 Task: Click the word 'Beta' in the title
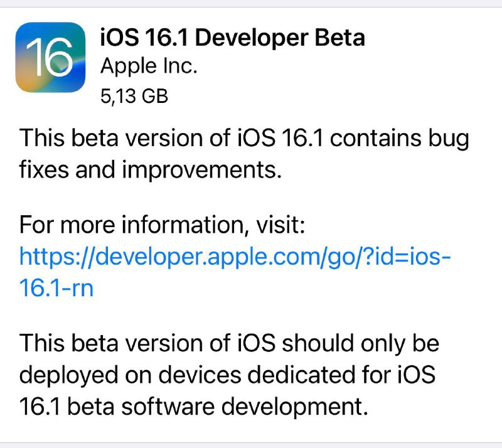(x=339, y=38)
